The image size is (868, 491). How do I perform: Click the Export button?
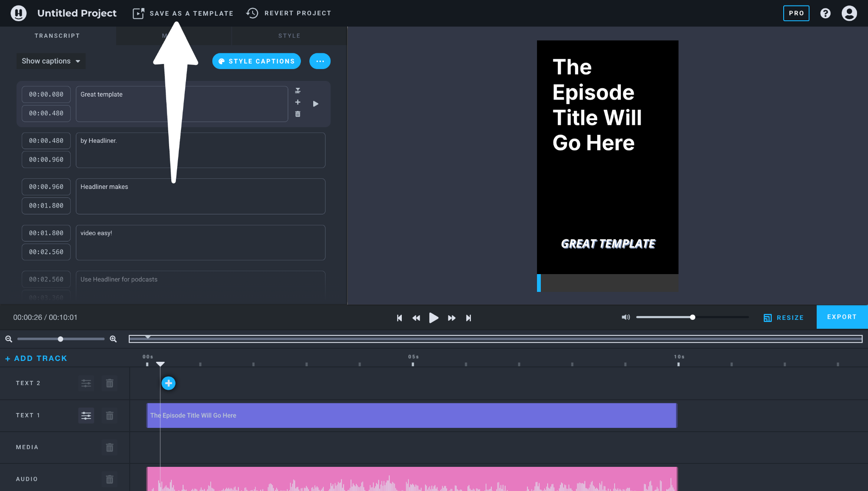(x=842, y=317)
